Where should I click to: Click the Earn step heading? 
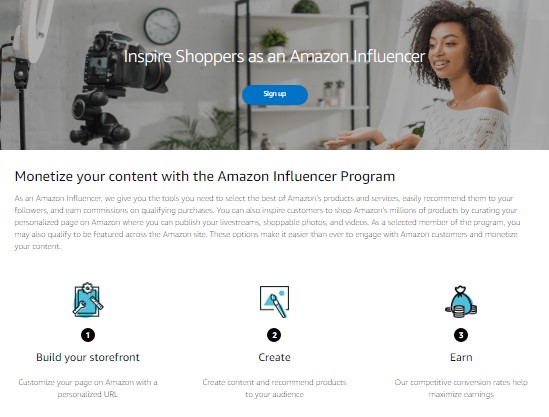point(461,357)
